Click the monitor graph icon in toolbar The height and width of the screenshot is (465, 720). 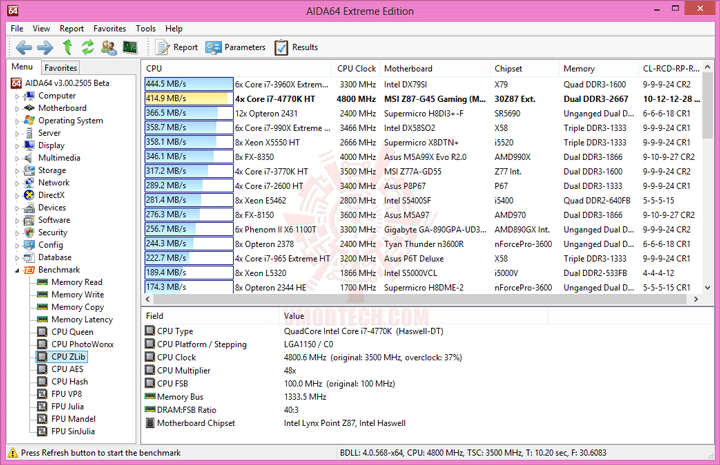pos(130,47)
